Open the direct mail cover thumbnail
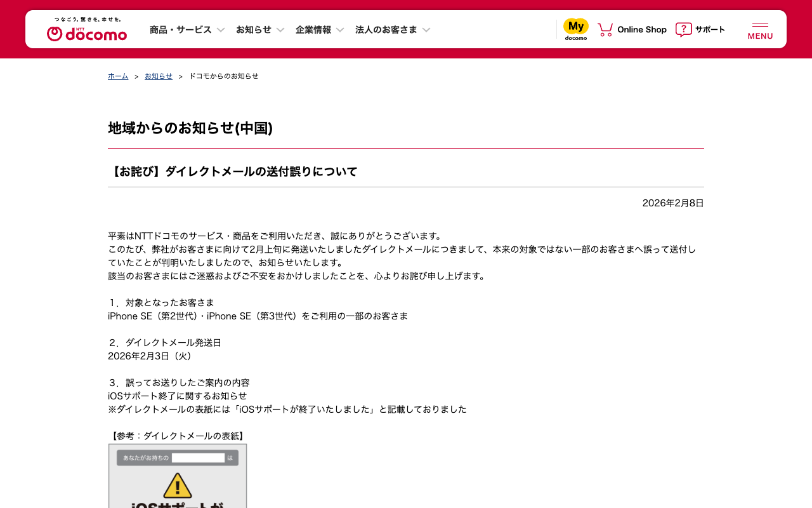812x508 pixels. pos(178,476)
